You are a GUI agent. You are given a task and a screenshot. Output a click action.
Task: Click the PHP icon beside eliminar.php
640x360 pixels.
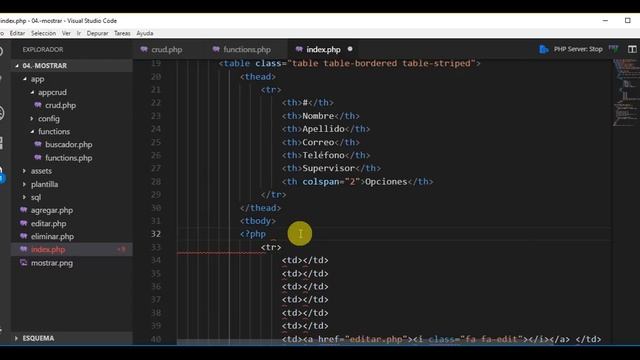pos(24,236)
